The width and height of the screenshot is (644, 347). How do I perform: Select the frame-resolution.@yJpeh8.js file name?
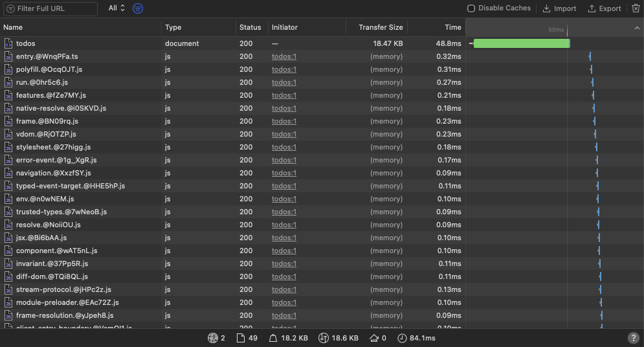click(65, 315)
